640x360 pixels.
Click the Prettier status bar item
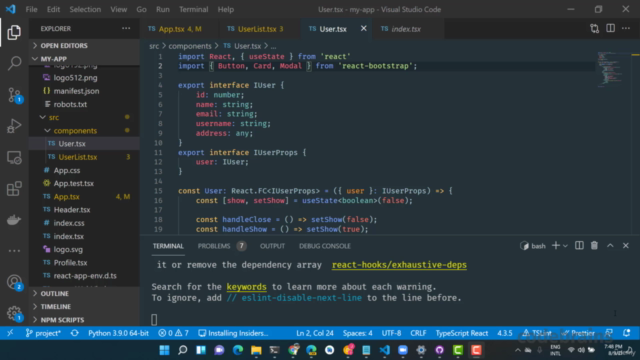[x=578, y=333]
